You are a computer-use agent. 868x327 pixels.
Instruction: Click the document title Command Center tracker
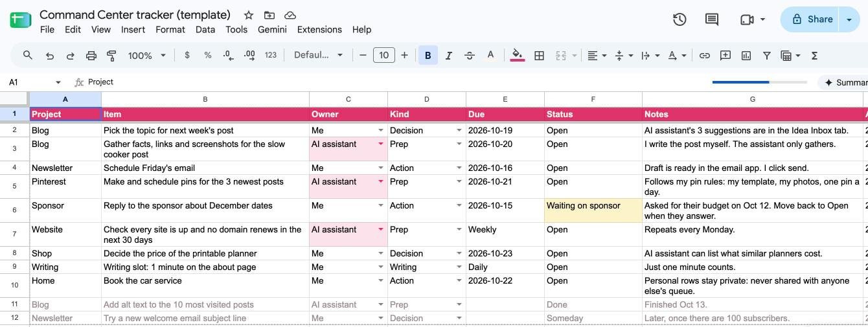(x=135, y=14)
